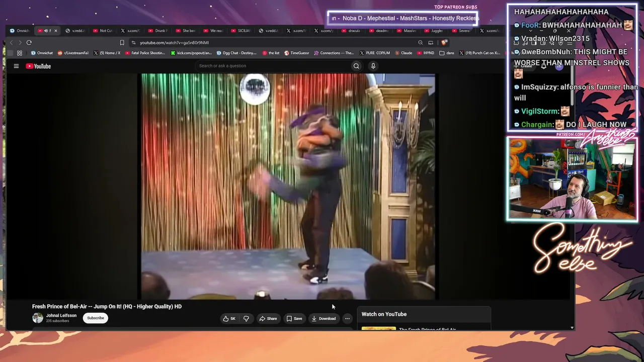This screenshot has height=362, width=644.
Task: Focus the YouTube search box
Action: click(273, 66)
